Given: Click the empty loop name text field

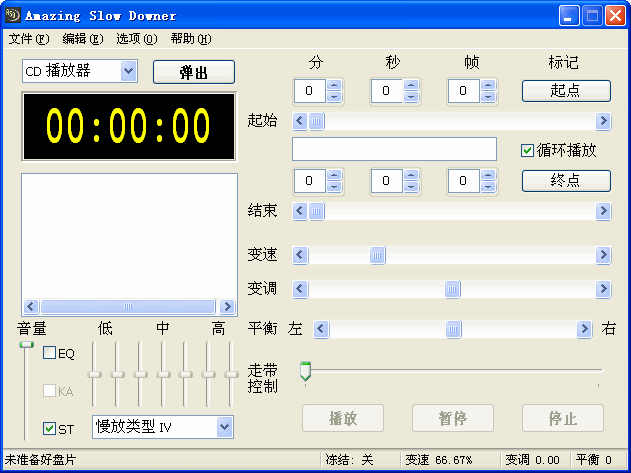Looking at the screenshot, I should (394, 149).
